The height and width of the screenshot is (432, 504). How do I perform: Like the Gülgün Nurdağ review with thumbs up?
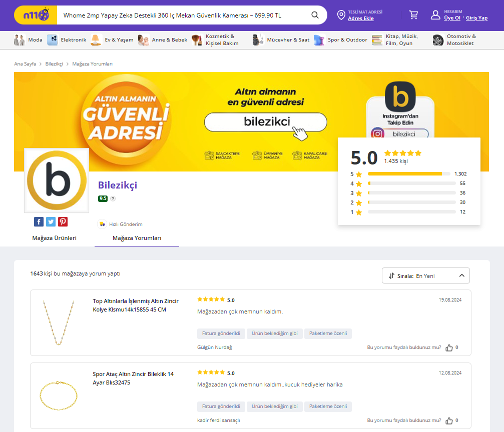pos(449,347)
